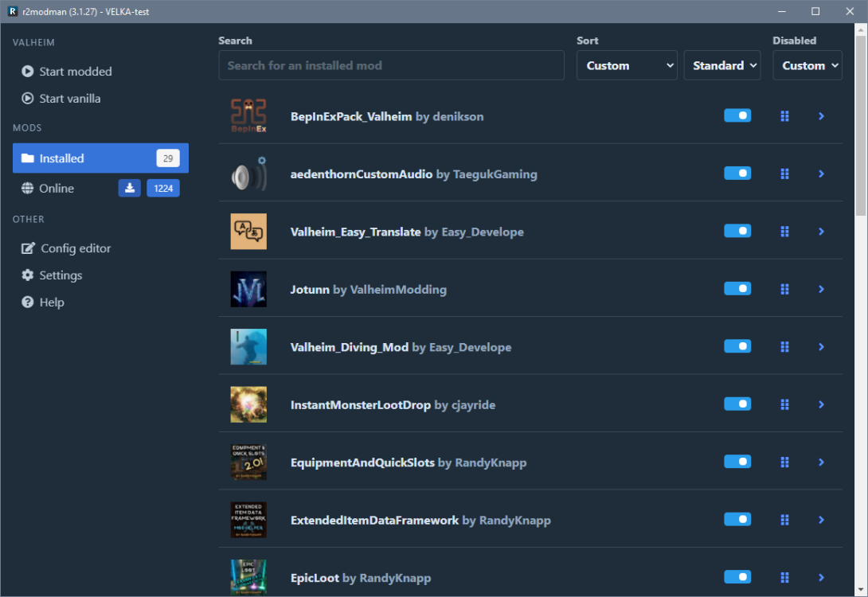
Task: Expand the Valheim_Easy_Translate row chevron
Action: [x=822, y=232]
